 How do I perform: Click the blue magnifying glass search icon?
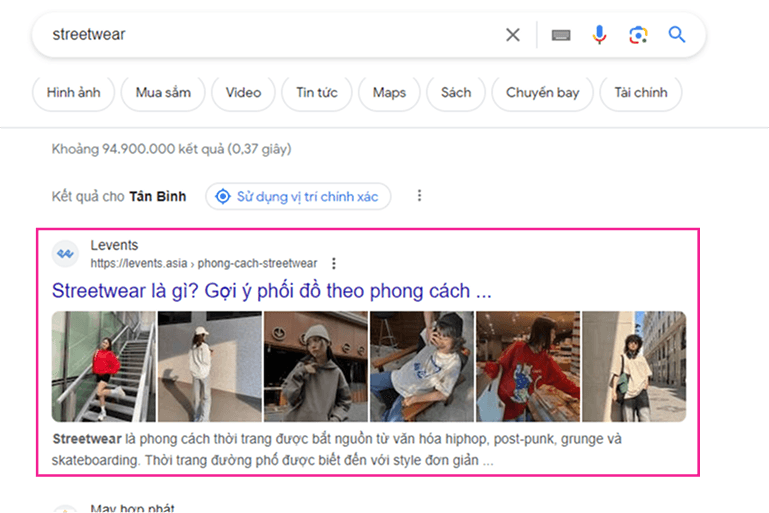[677, 35]
